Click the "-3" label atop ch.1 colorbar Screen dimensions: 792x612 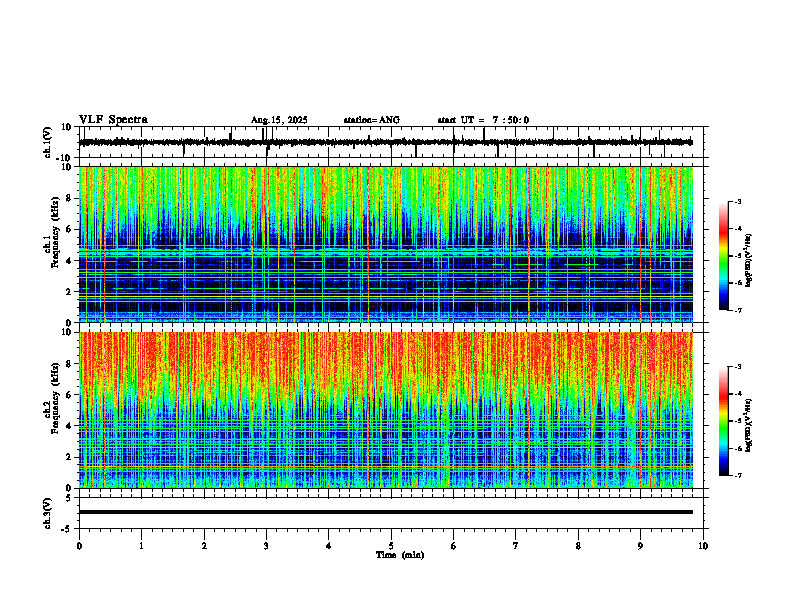coord(737,201)
